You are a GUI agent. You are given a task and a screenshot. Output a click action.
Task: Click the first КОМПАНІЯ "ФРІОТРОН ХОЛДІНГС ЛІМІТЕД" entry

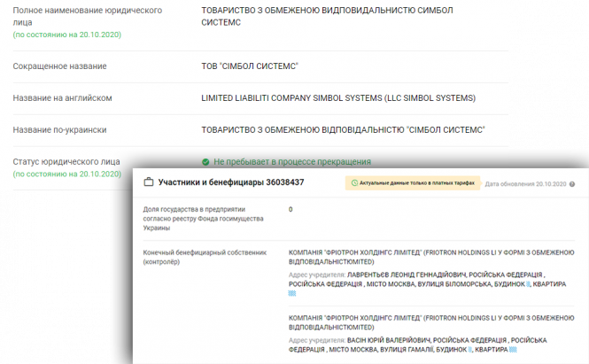pyautogui.click(x=431, y=257)
